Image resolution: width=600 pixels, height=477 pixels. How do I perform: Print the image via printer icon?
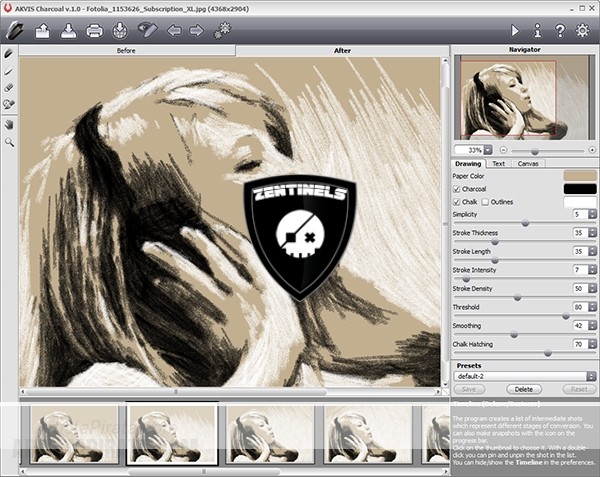click(94, 31)
